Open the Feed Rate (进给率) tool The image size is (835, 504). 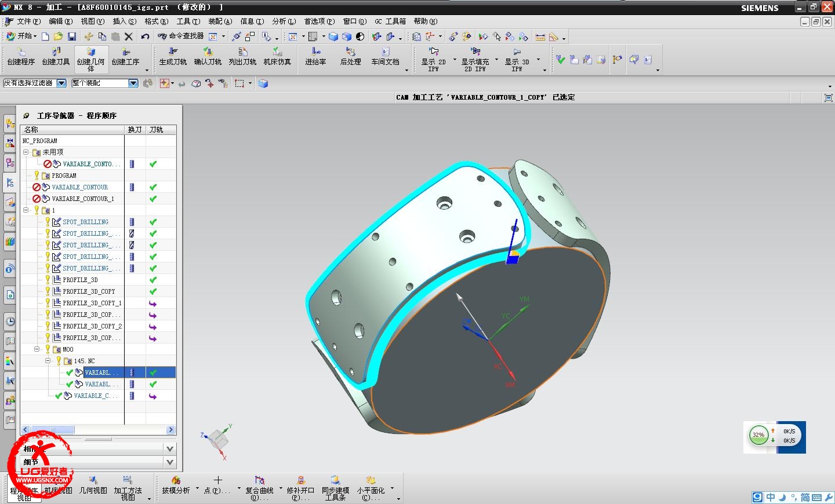(315, 57)
